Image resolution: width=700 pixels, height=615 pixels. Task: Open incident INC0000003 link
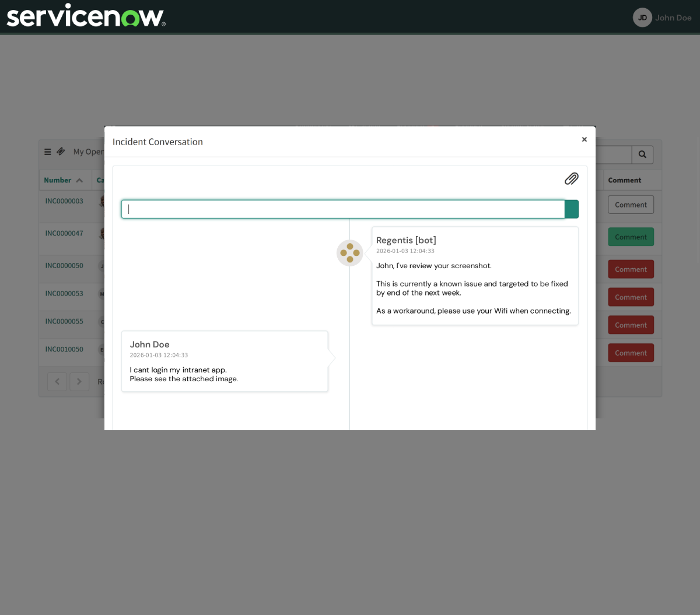coord(64,201)
